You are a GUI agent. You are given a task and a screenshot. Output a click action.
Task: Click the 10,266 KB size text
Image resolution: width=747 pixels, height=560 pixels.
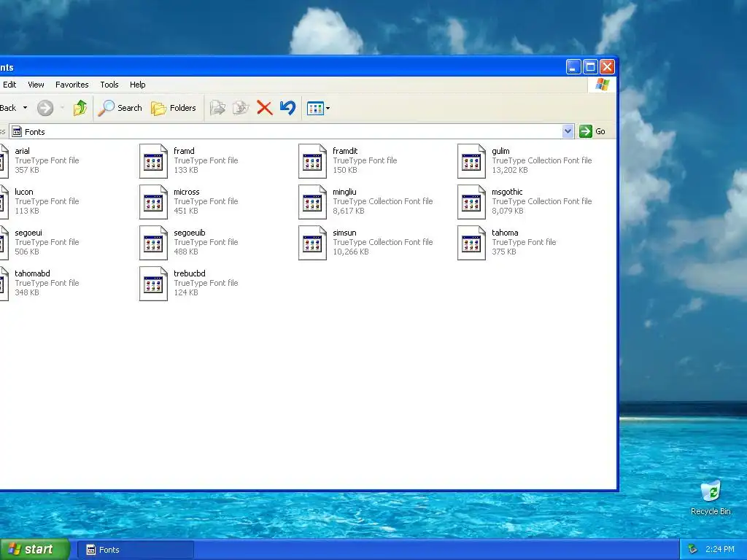point(351,252)
